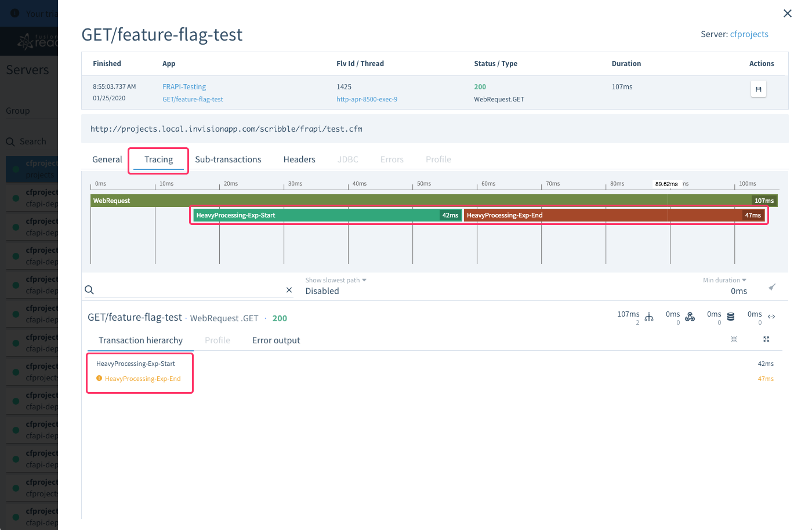
Task: Collapse all hierarchy rows icon
Action: coord(734,339)
